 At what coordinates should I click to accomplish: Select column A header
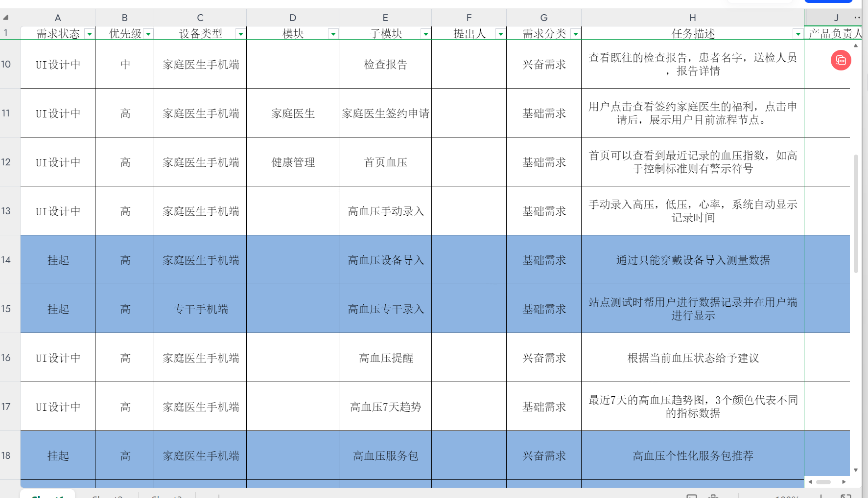click(x=58, y=18)
